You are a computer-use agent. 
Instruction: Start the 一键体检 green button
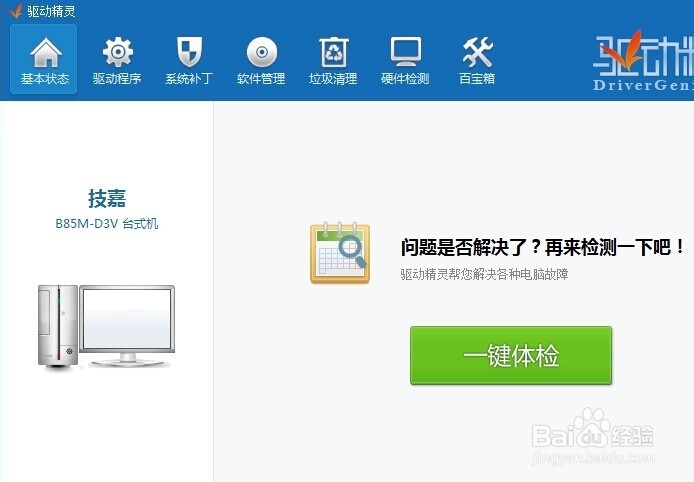point(511,355)
